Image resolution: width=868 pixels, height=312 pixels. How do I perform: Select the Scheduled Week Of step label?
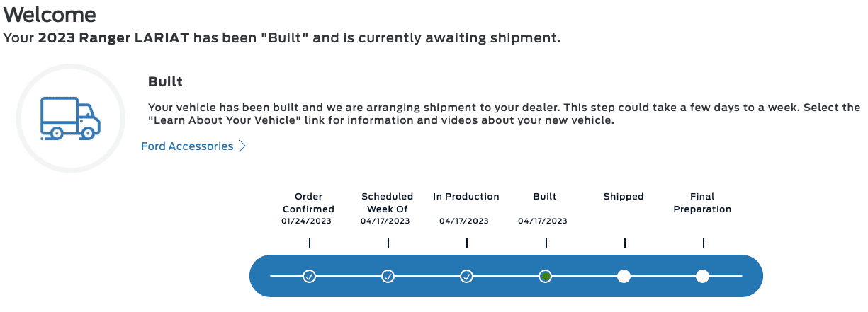[x=387, y=202]
